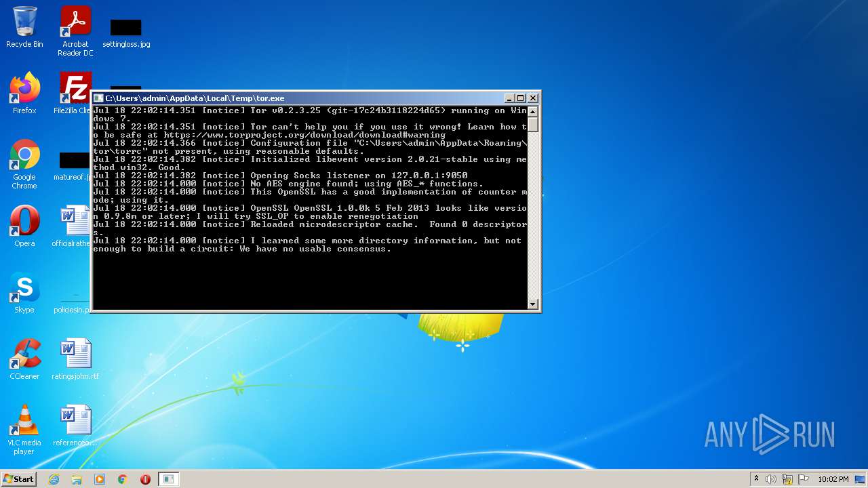Screen dimensions: 868x488
Task: Select the FileZilla Client desktop shortcut
Action: coord(73,94)
